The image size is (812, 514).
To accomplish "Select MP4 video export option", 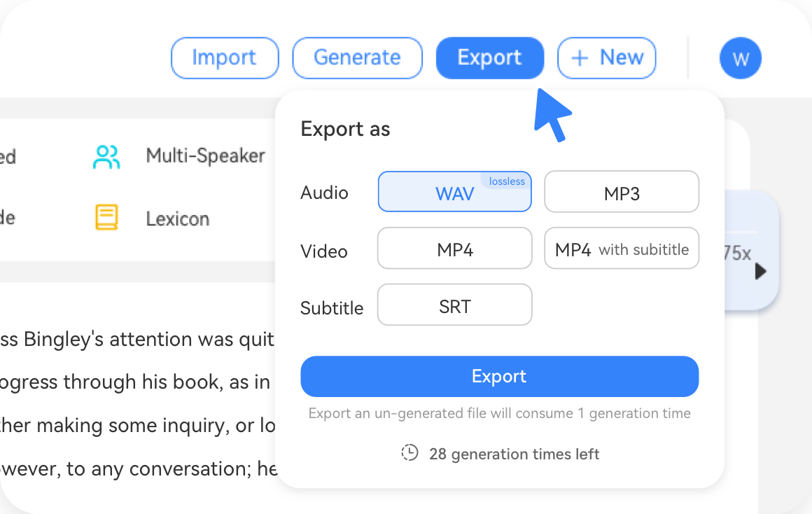I will (454, 248).
